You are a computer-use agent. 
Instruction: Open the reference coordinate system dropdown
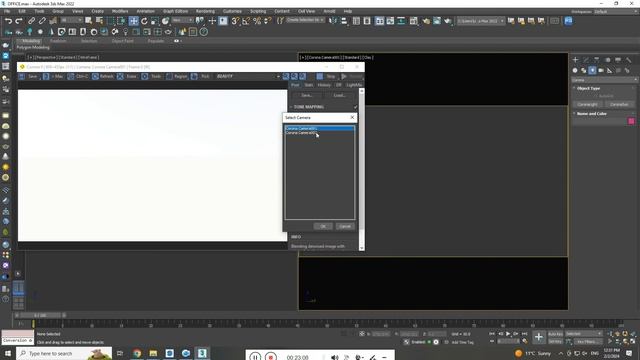(x=182, y=20)
